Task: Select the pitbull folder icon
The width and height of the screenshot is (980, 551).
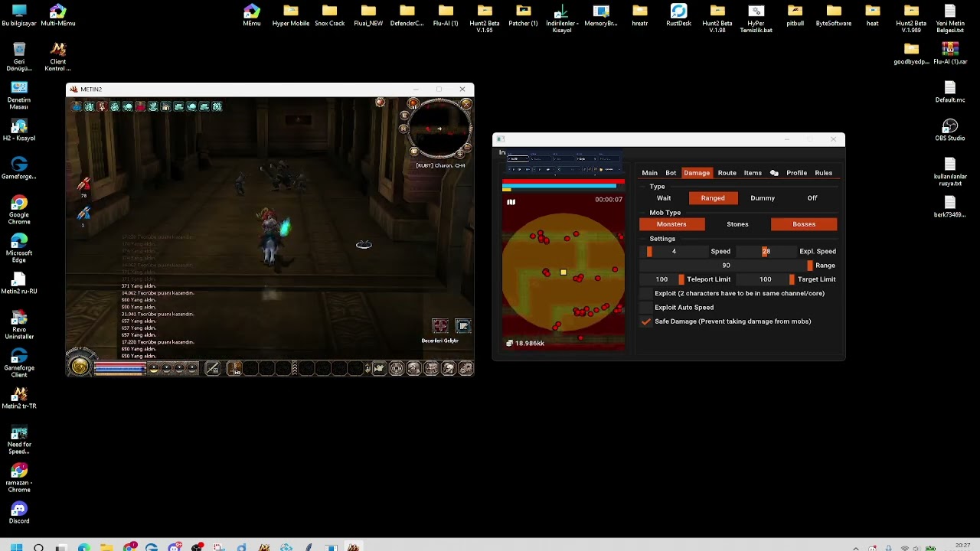Action: click(x=795, y=15)
